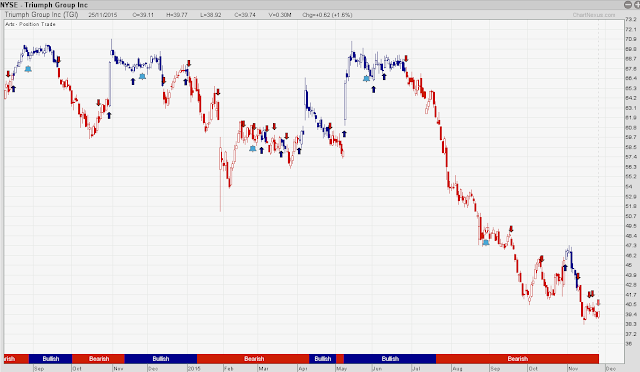The width and height of the screenshot is (640, 372).
Task: Click the plus zoom-in icon in title bar
Action: (x=637, y=4)
